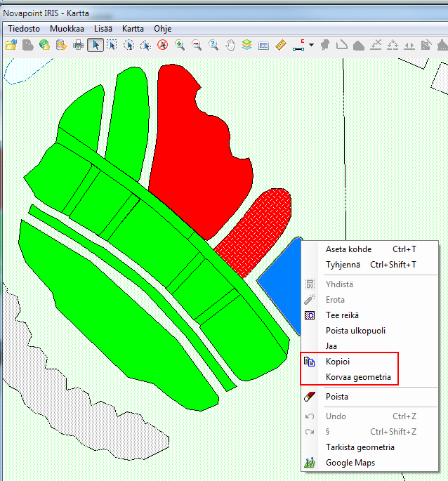Click the greyed-out Erota context menu entry
The width and height of the screenshot is (448, 481).
(370, 300)
